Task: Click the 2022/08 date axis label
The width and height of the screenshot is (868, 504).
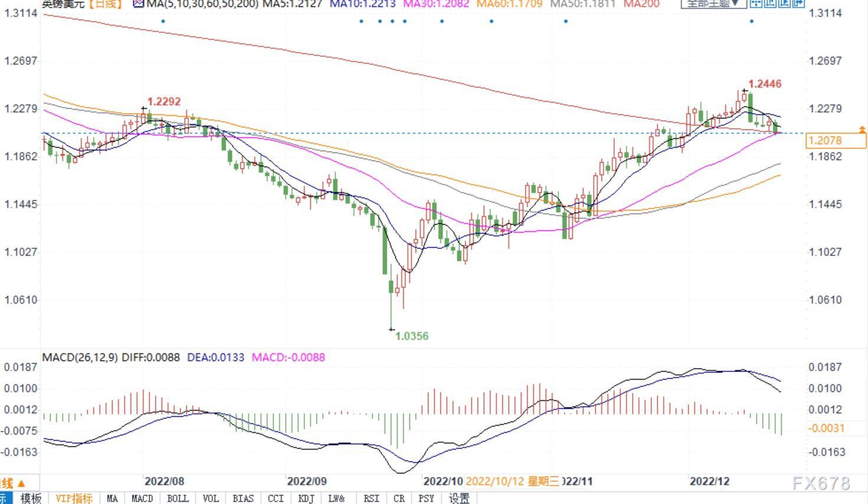Action: pyautogui.click(x=164, y=481)
